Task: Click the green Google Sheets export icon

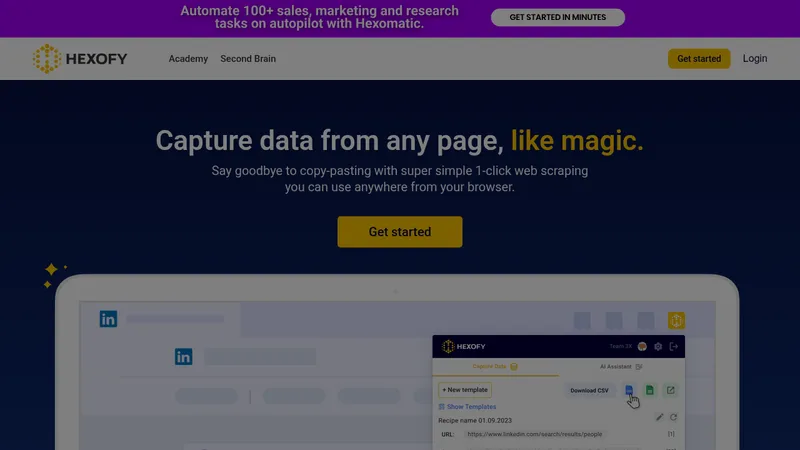Action: tap(649, 390)
